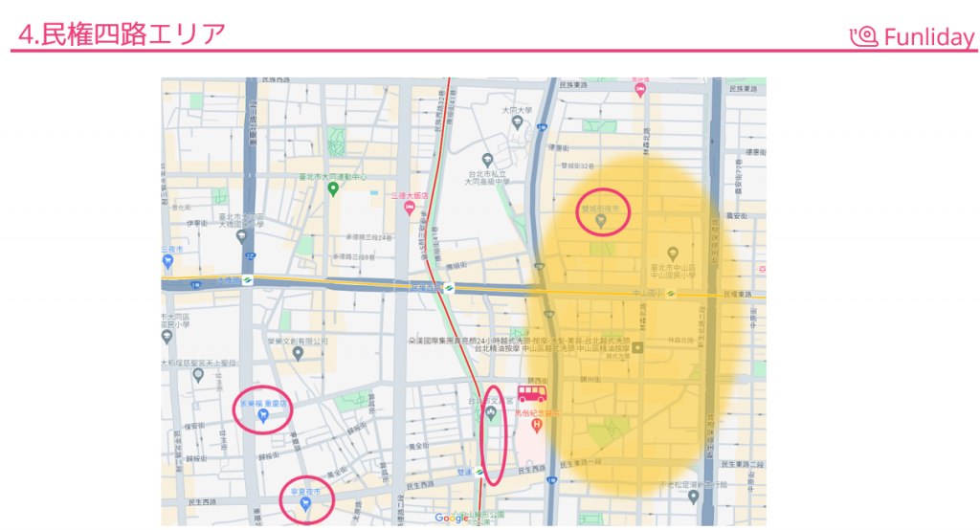980x530 pixels.
Task: Select the 台北市文昌宮 temple pin
Action: tap(491, 412)
